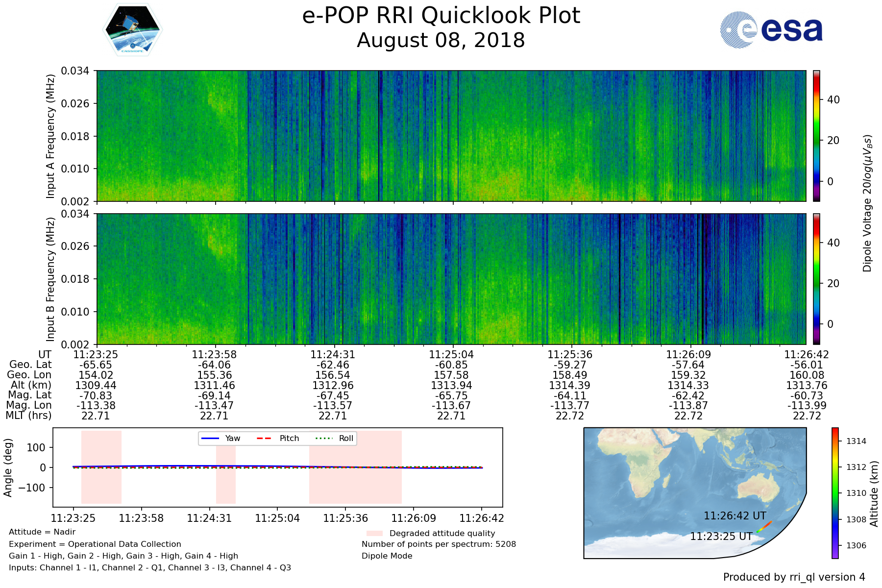The width and height of the screenshot is (882, 588).
Task: Click the 11:25:04 tick under attitude plot
Action: [x=277, y=518]
